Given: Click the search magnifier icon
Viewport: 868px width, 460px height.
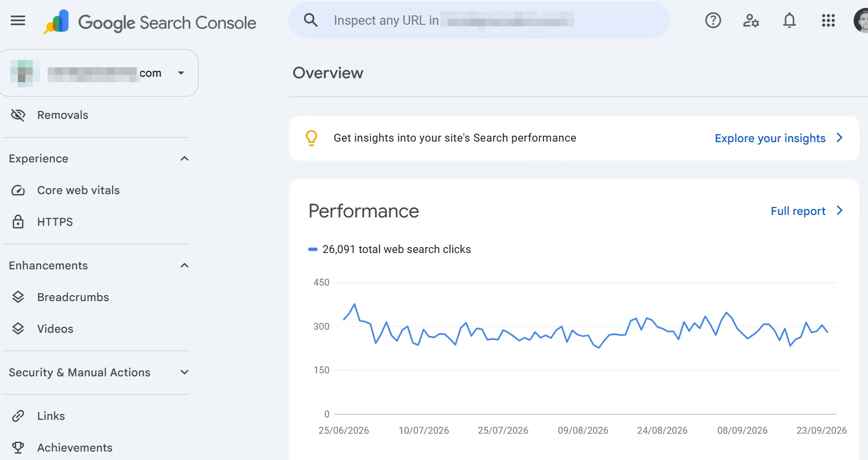Looking at the screenshot, I should 311,20.
